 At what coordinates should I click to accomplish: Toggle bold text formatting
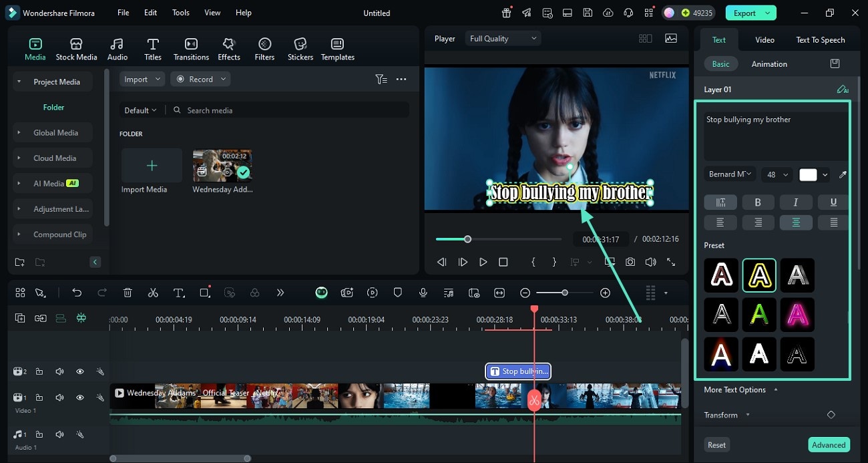point(758,202)
